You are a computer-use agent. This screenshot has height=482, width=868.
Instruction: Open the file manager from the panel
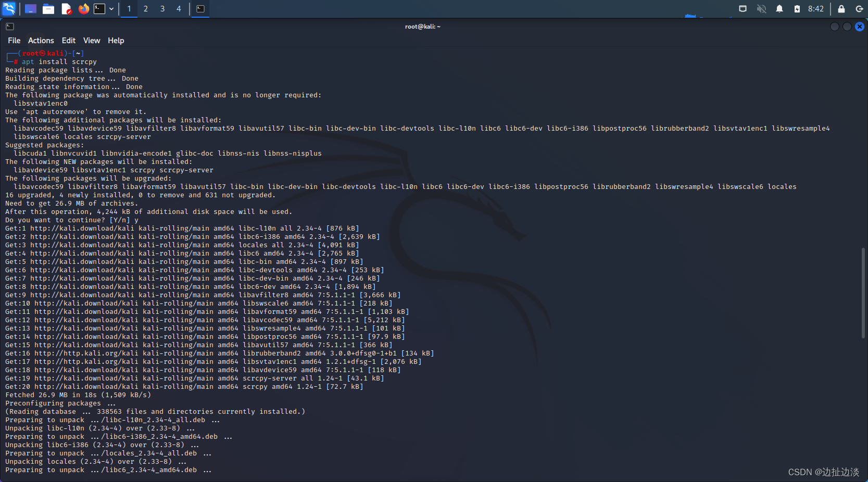48,8
